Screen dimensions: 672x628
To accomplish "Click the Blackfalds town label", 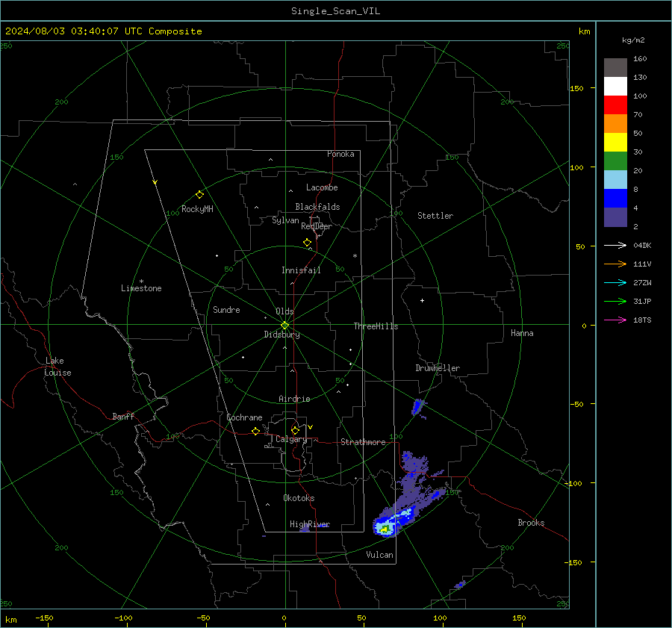I will coord(317,207).
